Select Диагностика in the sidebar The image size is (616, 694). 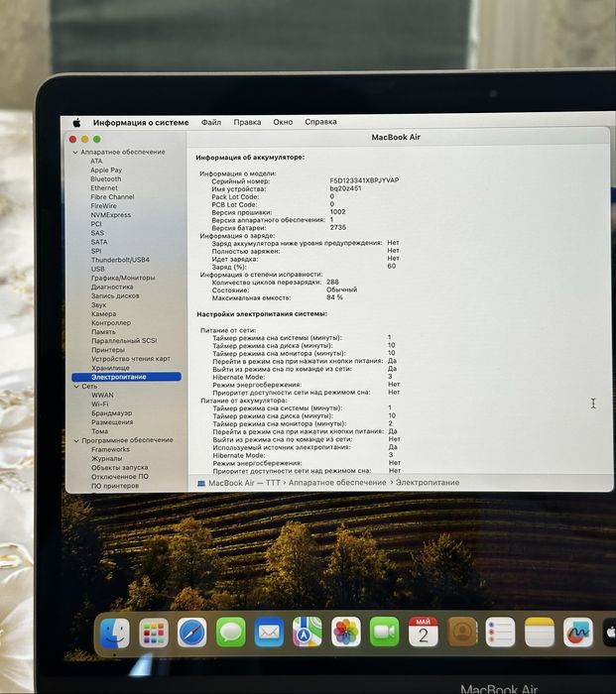[112, 287]
